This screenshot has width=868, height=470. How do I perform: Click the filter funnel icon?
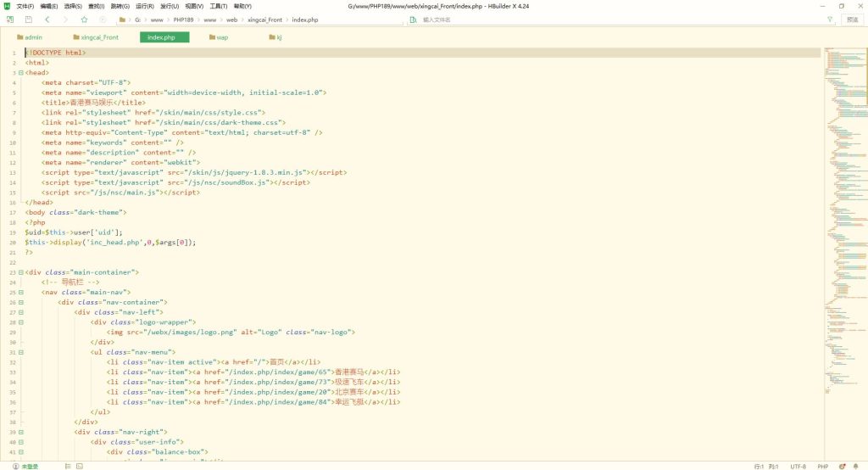[x=830, y=20]
